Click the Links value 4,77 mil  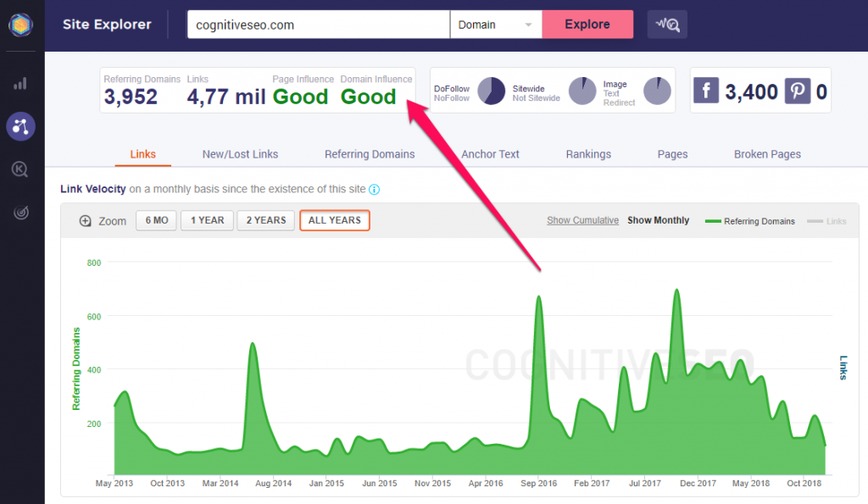pos(226,97)
